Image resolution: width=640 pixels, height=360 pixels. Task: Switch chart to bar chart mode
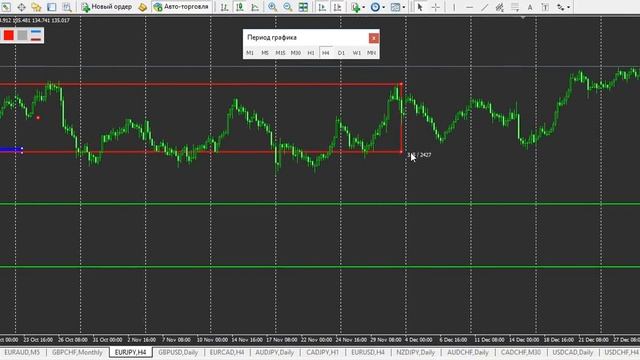[x=224, y=7]
